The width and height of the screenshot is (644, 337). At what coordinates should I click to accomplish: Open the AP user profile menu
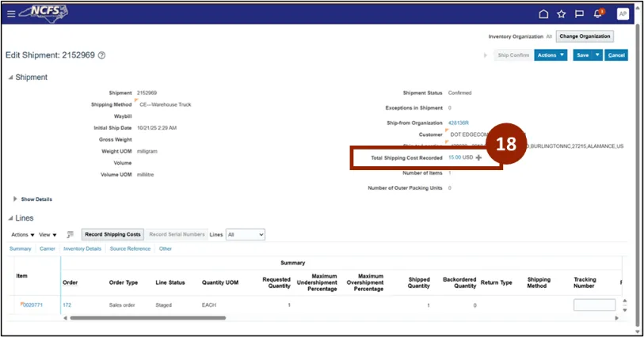coord(623,14)
